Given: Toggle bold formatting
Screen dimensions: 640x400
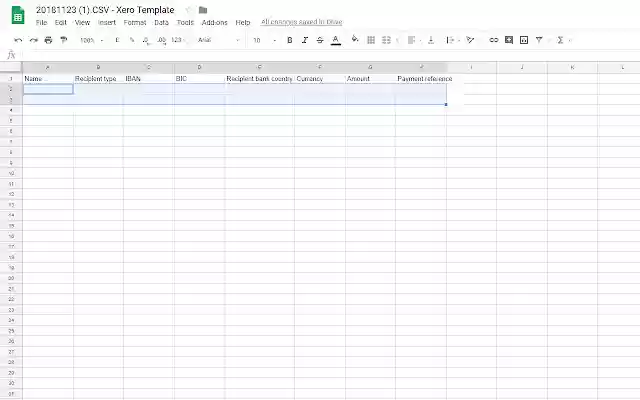Looking at the screenshot, I should pyautogui.click(x=290, y=40).
